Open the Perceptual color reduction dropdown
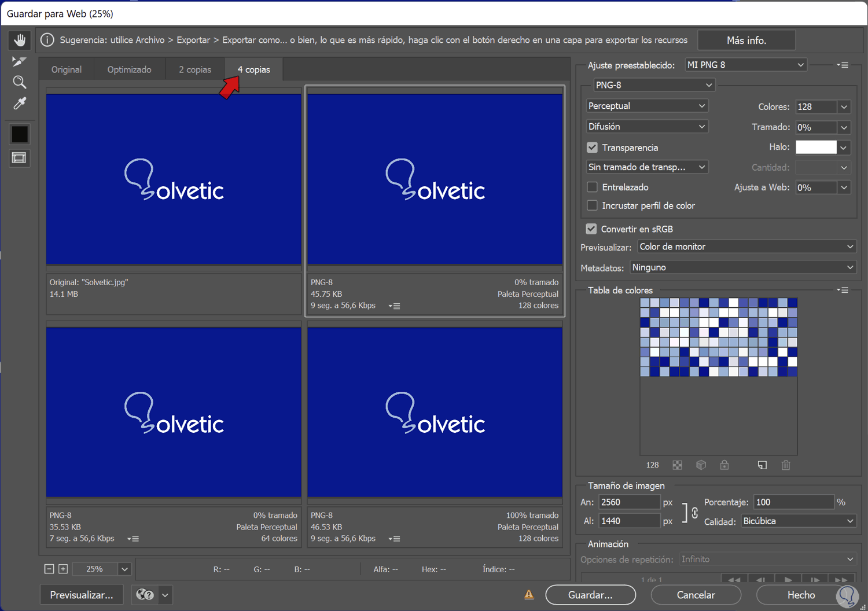Screen dimensions: 868x611 tap(647, 106)
